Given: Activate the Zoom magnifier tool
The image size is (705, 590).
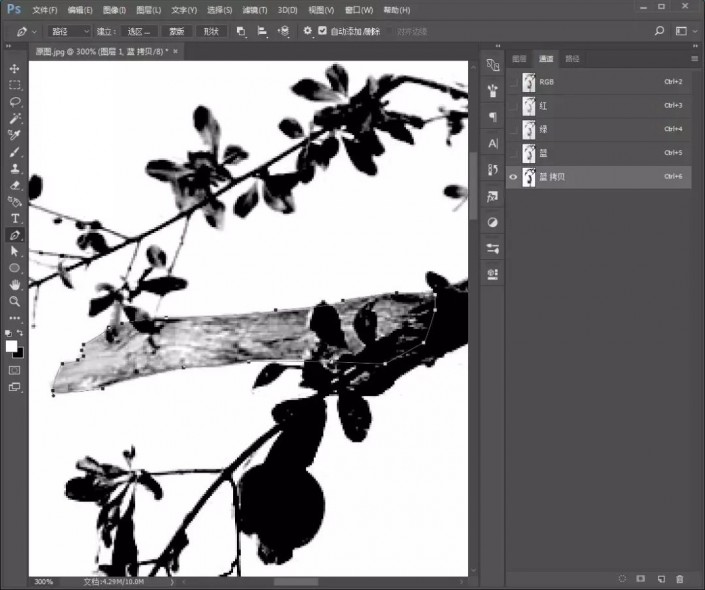Looking at the screenshot, I should [x=15, y=301].
